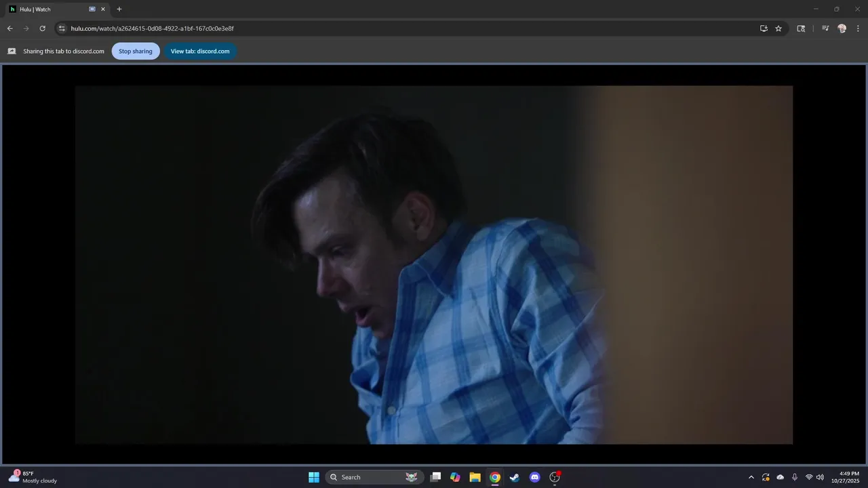Click the taskbar Search box
868x488 pixels.
coord(374,477)
